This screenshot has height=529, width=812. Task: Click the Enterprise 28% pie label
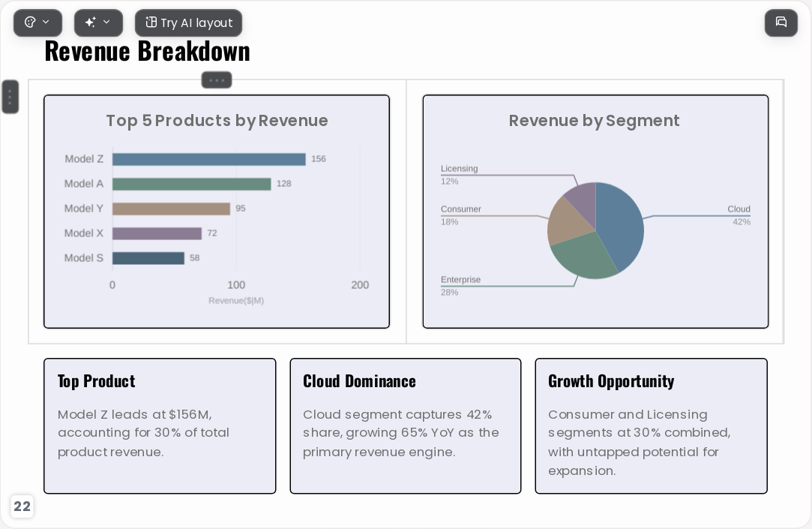point(460,285)
